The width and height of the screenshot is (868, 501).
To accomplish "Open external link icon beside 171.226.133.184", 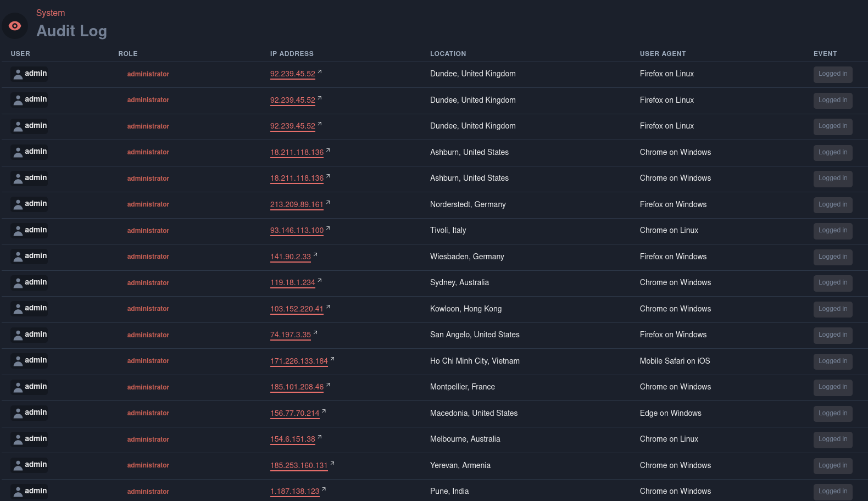I will click(x=332, y=359).
